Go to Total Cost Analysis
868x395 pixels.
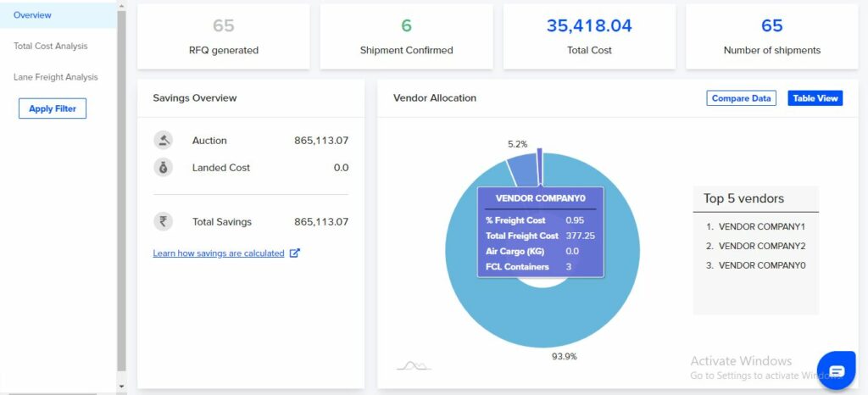51,46
